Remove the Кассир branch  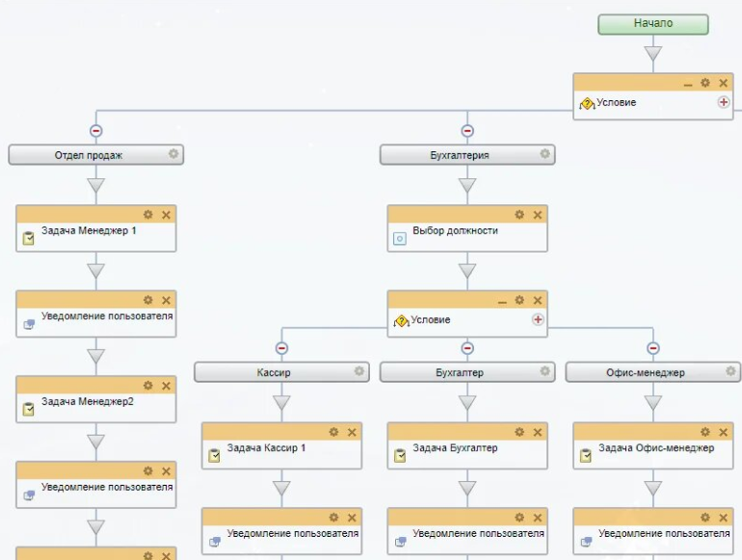tap(281, 348)
